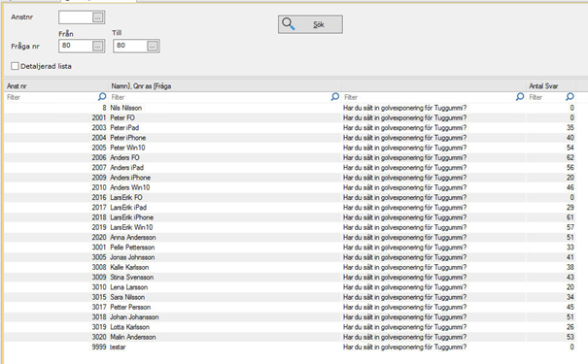Open the lookup button beside Anstnr field

[x=97, y=17]
